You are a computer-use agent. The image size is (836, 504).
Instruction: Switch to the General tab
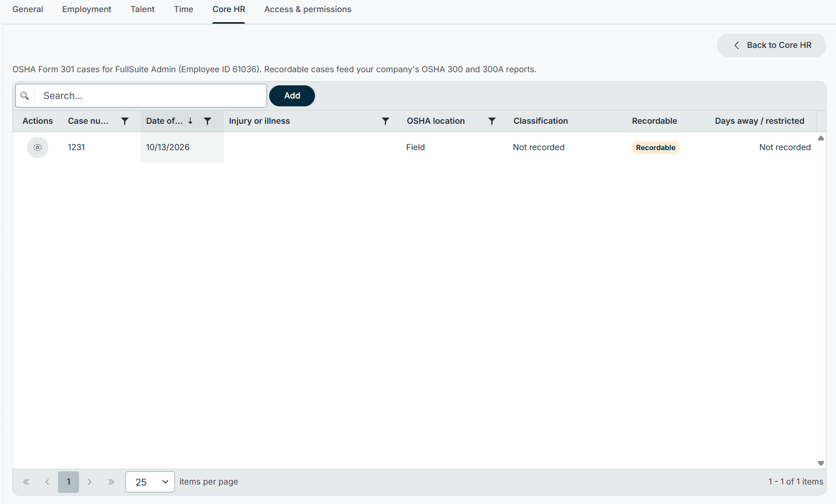[28, 9]
